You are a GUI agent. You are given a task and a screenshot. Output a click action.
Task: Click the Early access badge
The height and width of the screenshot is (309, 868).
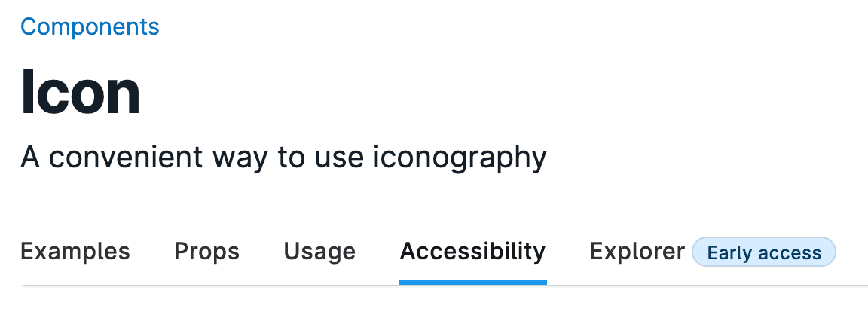click(x=764, y=252)
